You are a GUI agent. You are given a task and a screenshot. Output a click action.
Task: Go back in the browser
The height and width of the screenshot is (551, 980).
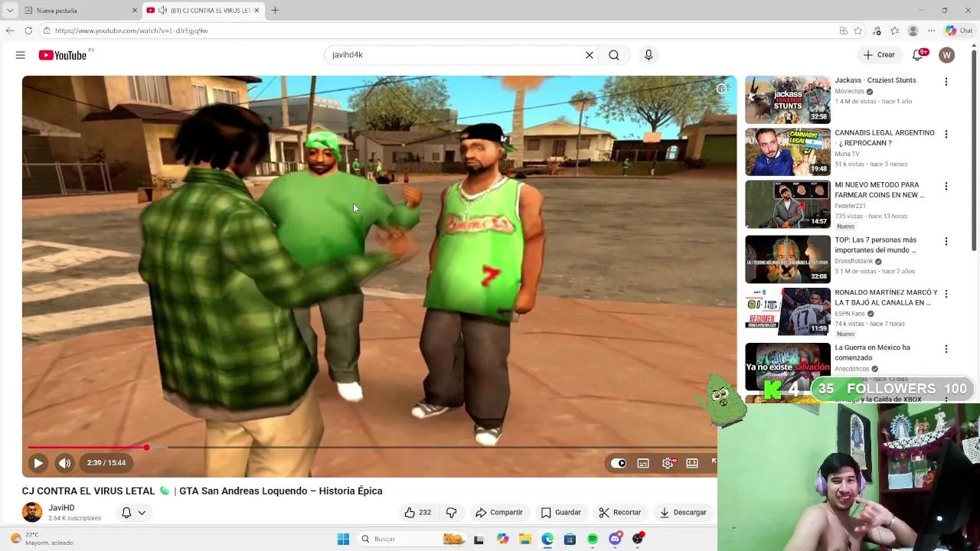click(x=10, y=31)
